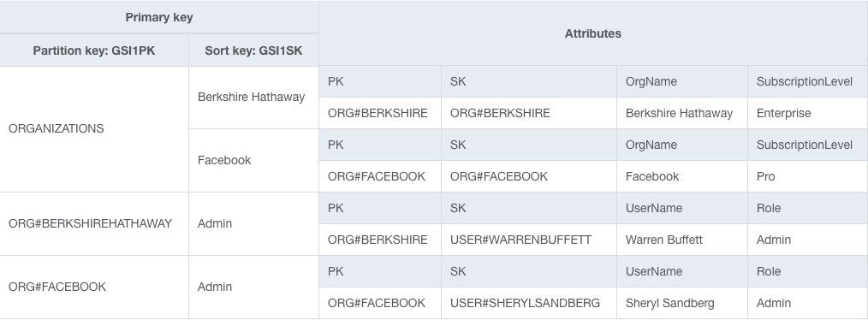
Task: Select the ORG#FACEBOOK partition key cell
Action: coord(94,287)
